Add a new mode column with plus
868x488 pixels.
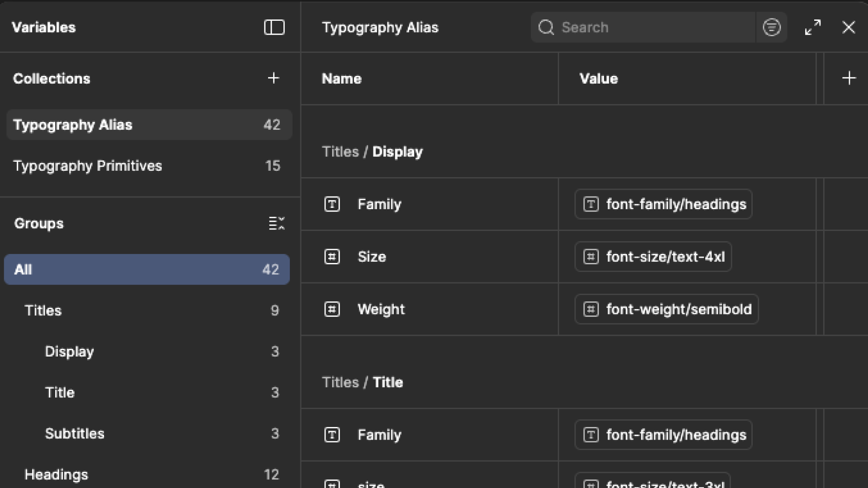click(849, 78)
